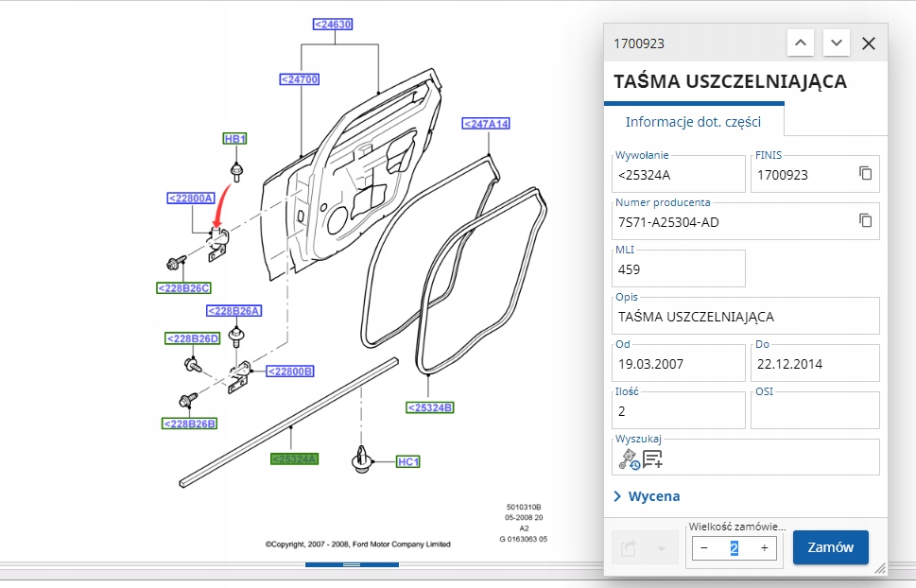Expand the Wycena section

(x=648, y=496)
